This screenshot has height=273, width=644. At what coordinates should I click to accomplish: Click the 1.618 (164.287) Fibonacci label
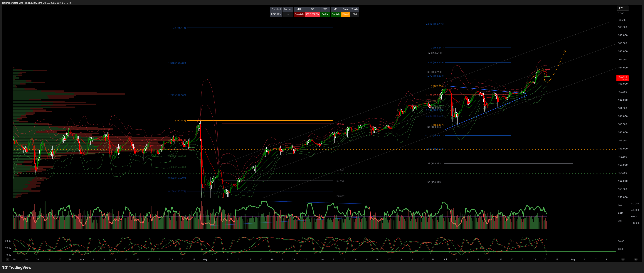177,63
